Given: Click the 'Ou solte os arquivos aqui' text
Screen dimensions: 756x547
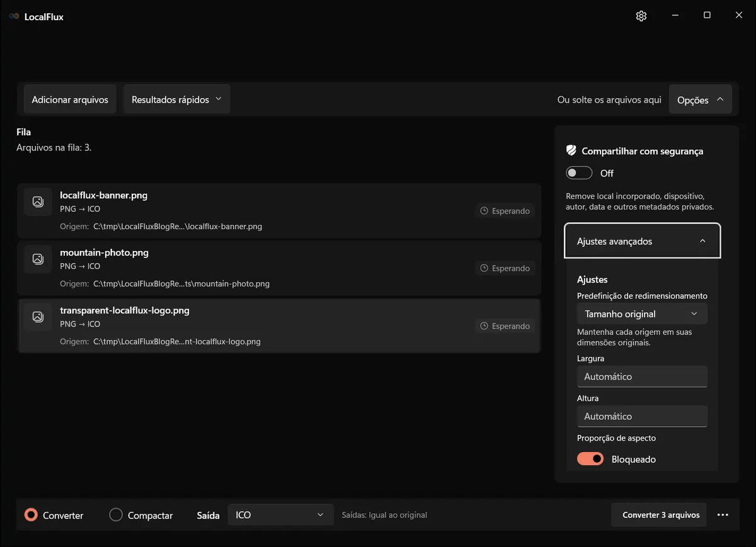Looking at the screenshot, I should coord(609,99).
